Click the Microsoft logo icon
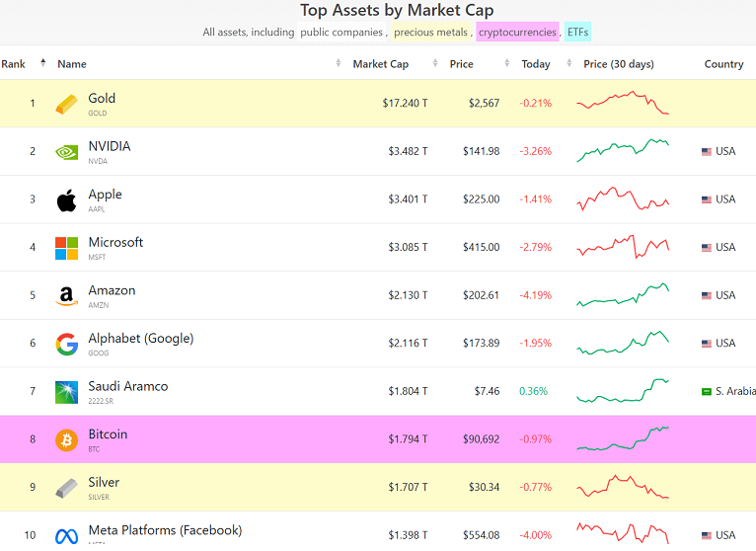 pos(66,248)
